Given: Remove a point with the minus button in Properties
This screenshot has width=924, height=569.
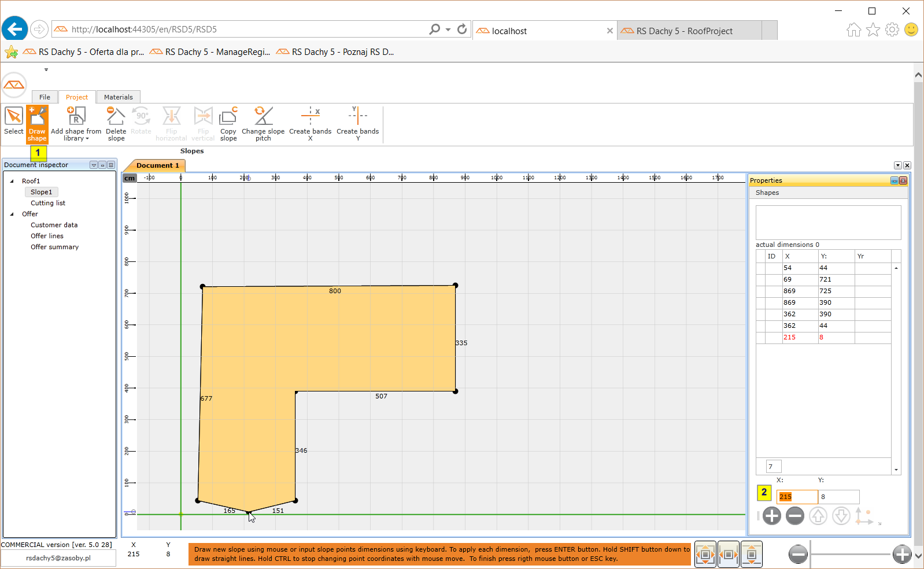Looking at the screenshot, I should click(795, 516).
